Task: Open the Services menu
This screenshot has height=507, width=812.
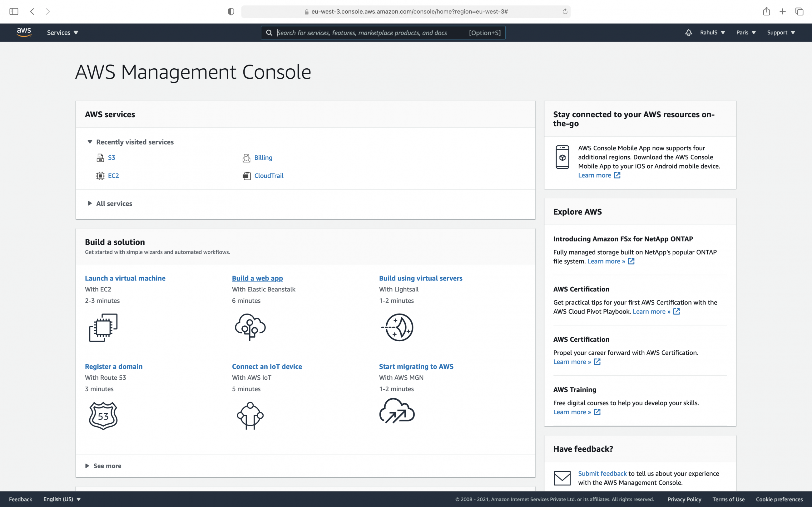Action: [x=62, y=32]
